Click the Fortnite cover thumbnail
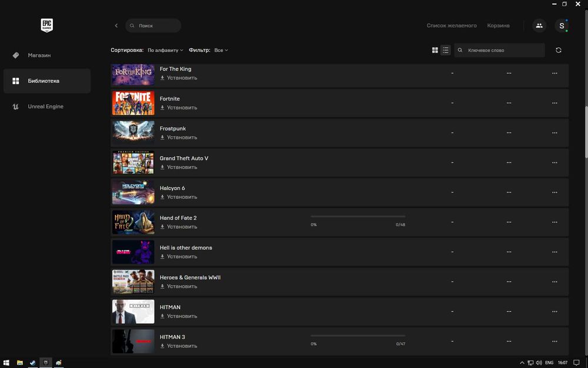The image size is (588, 368). 133,103
